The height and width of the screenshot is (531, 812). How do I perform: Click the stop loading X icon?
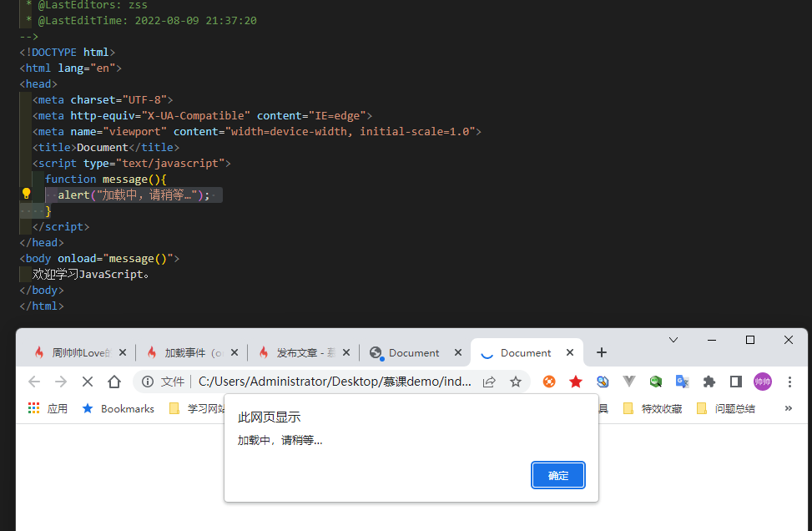coord(87,382)
